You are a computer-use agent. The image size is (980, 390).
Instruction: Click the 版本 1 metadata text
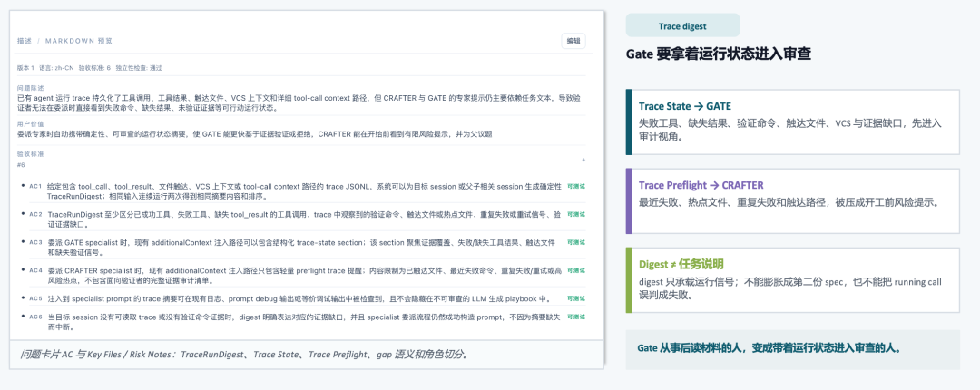point(25,67)
